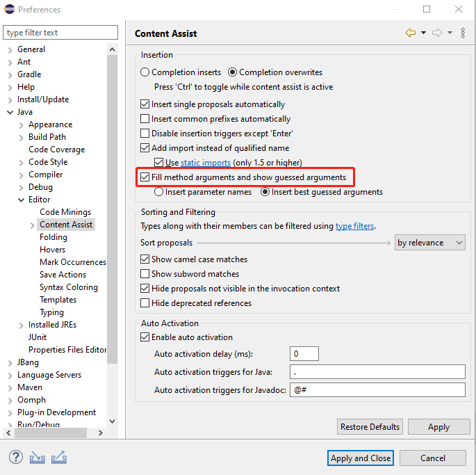
Task: Click the Apply button
Action: (438, 427)
